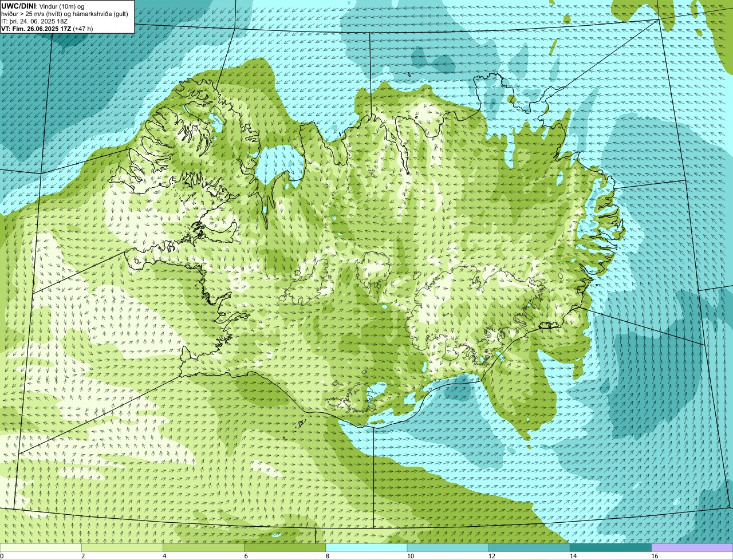Click the 4–6 m/s green legend swatch
This screenshot has width=733, height=560.
pos(203,547)
